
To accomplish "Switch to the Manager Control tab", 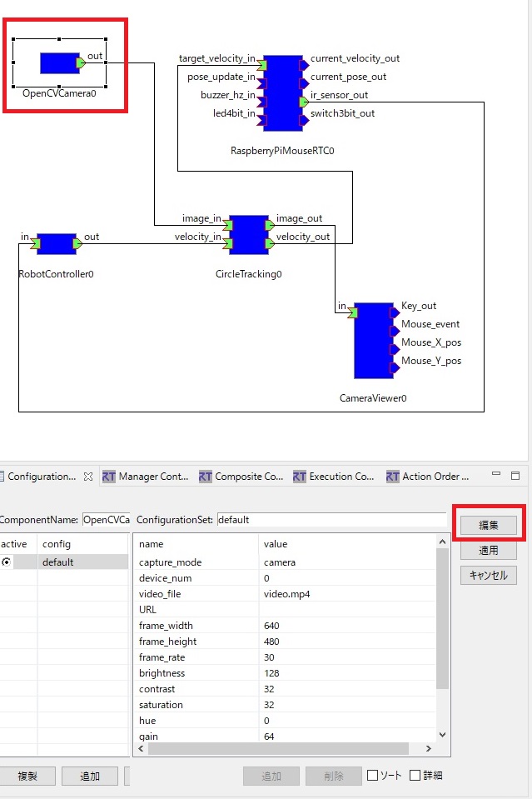I will pos(146,477).
